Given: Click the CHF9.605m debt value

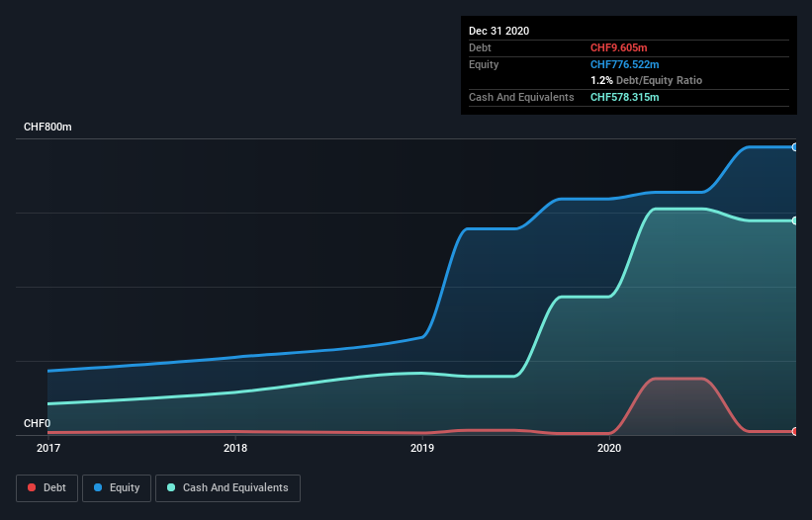Looking at the screenshot, I should pos(619,47).
